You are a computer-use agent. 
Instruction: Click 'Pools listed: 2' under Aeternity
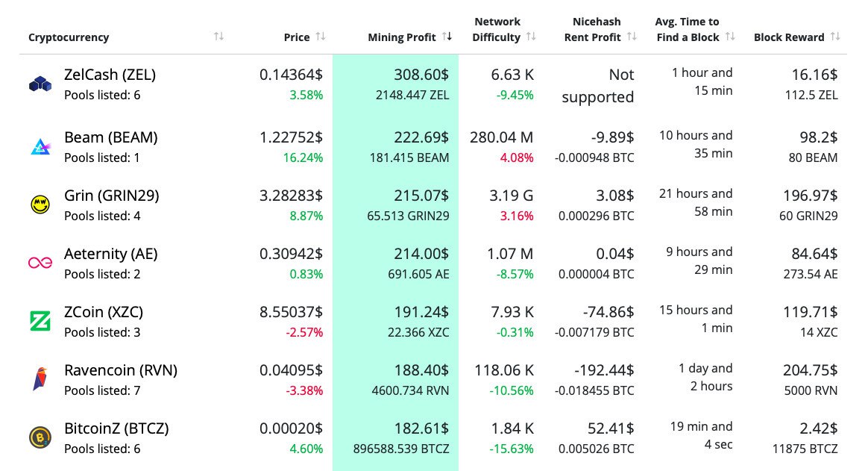click(102, 274)
